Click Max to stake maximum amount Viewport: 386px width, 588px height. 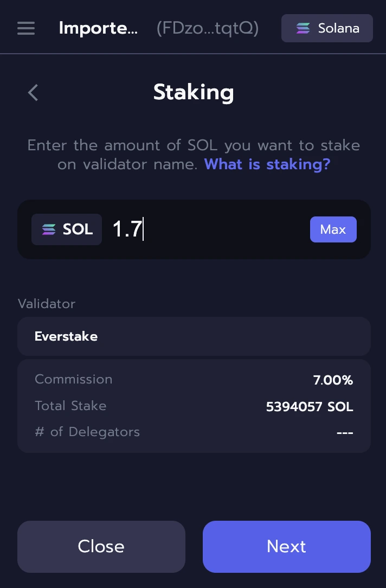tap(333, 229)
